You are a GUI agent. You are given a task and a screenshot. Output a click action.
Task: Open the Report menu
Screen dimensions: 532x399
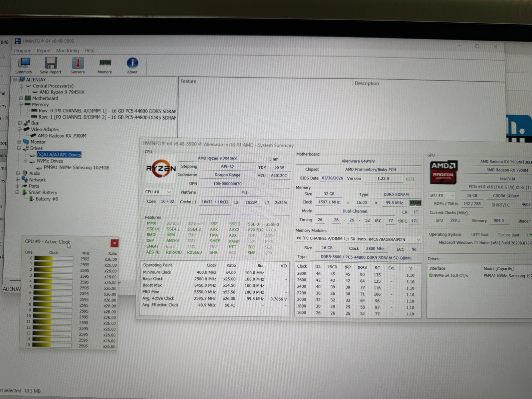tap(44, 51)
